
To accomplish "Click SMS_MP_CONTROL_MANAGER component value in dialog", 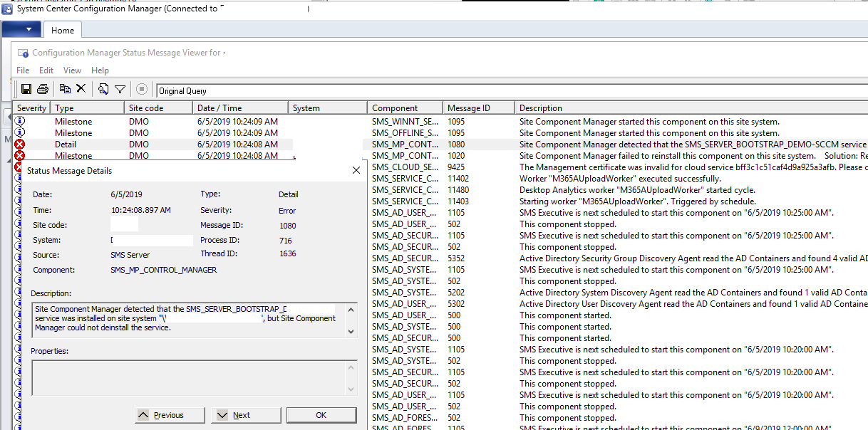I will [164, 270].
